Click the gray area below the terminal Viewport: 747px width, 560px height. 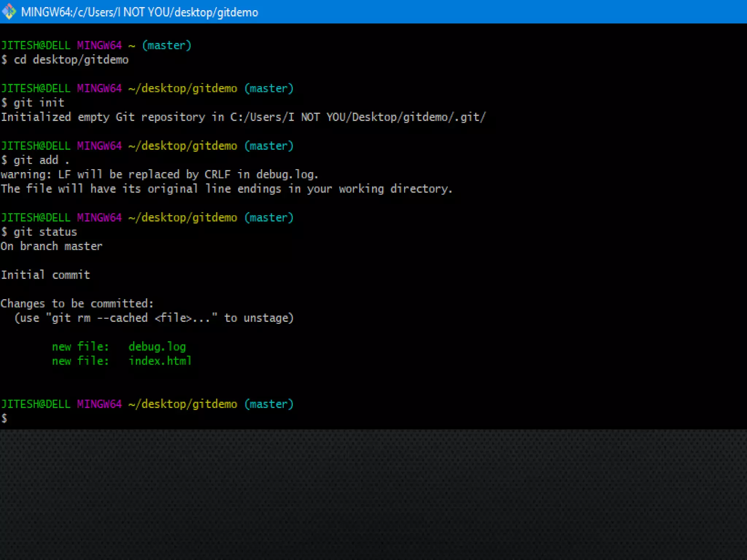373,494
